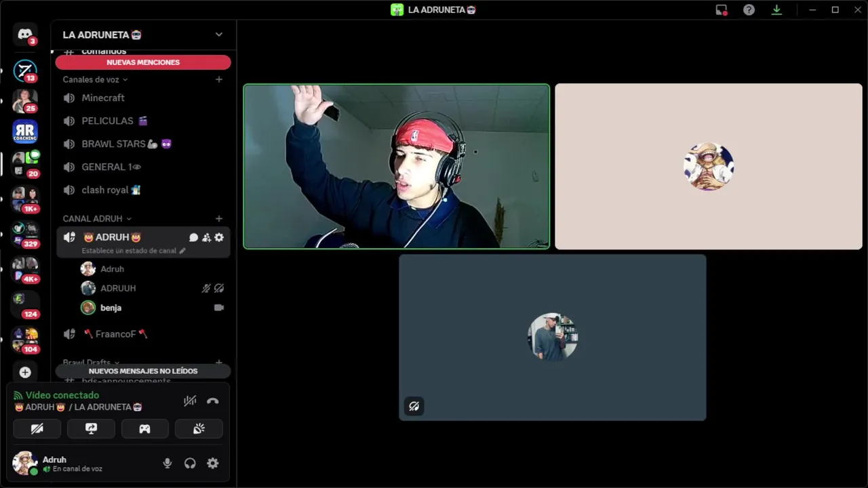Collapse the CANAL ADRUH category
The image size is (868, 488).
point(97,218)
